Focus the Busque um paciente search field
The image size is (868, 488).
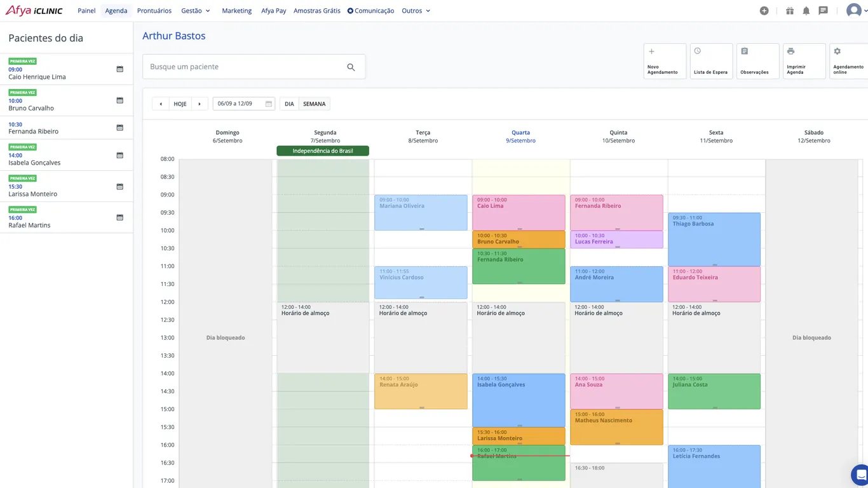tap(254, 67)
